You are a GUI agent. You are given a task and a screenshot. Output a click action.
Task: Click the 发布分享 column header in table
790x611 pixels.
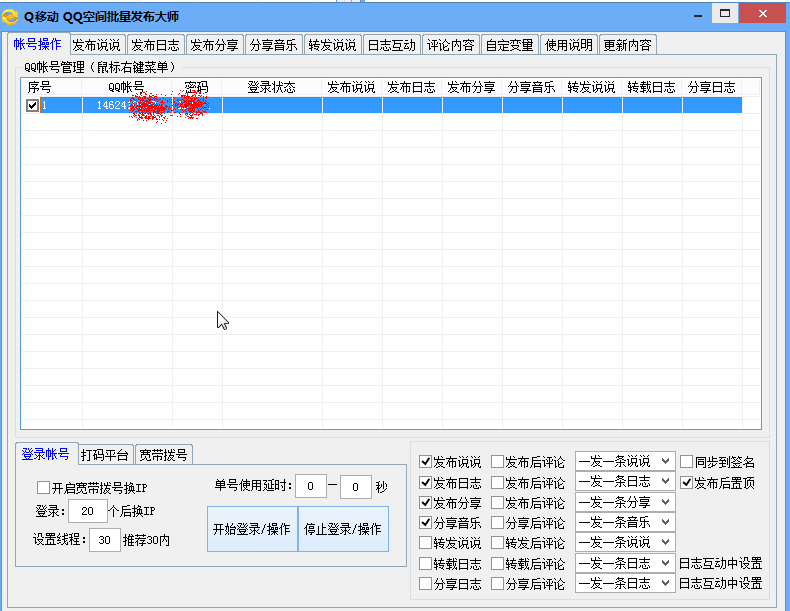pos(472,87)
